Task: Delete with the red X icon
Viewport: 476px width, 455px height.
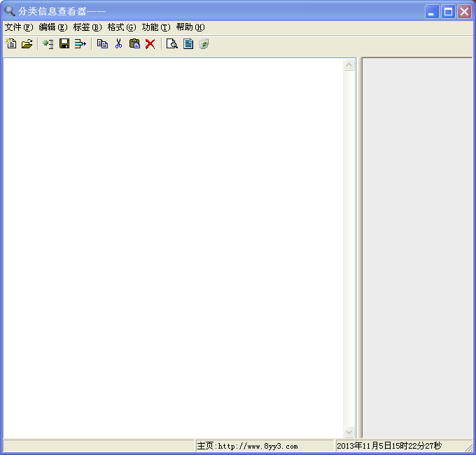Action: 150,43
